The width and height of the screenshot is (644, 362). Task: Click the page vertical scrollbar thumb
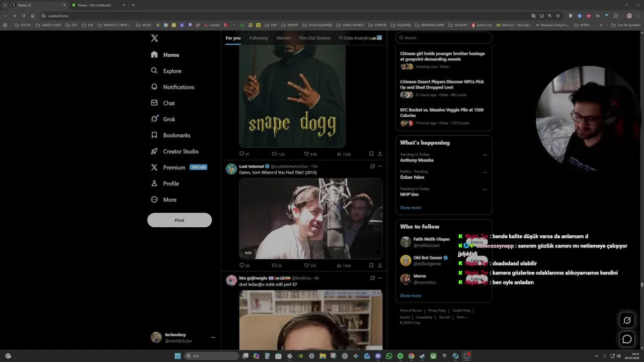(641, 285)
